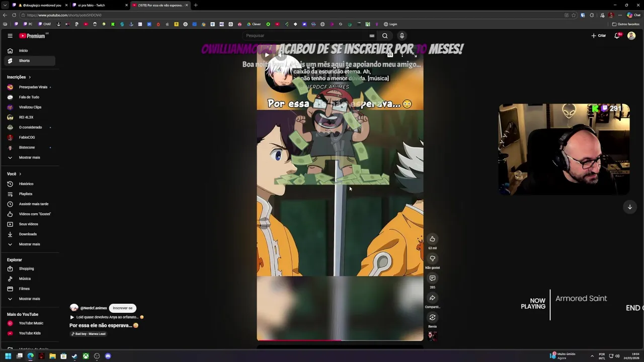The height and width of the screenshot is (362, 644).
Task: Open clock and date in system tray
Action: coord(631,356)
